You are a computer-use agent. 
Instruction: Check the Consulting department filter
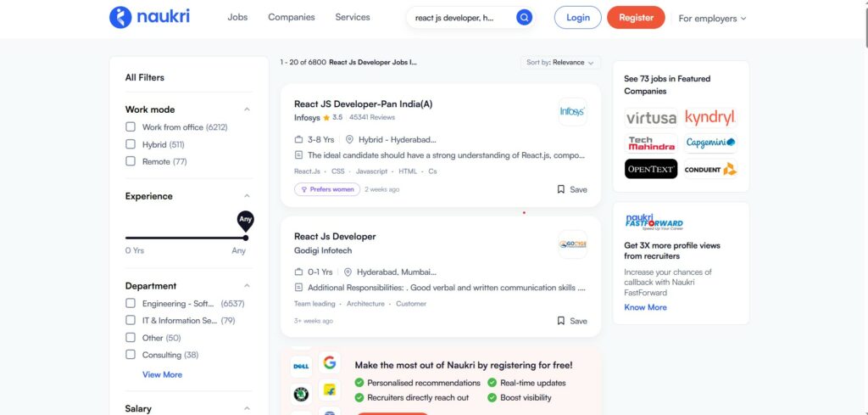tap(130, 355)
